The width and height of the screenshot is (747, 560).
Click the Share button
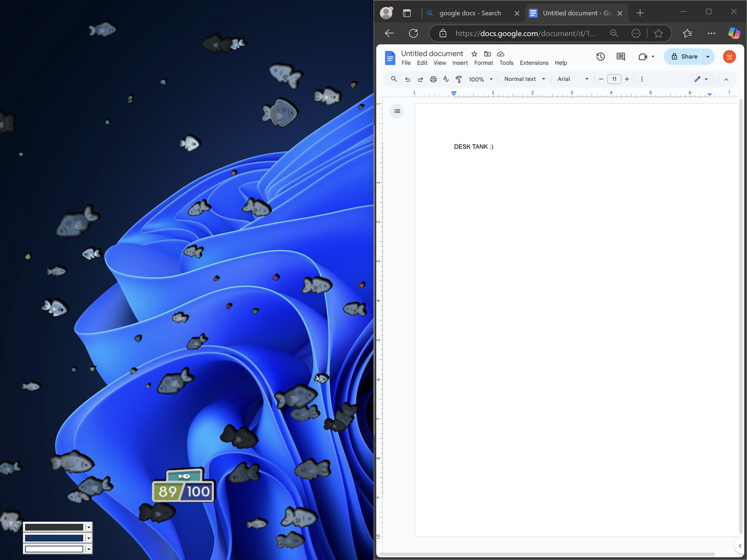(x=684, y=57)
